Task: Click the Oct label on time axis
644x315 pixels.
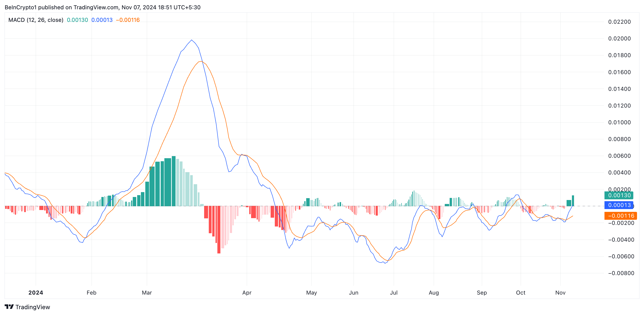Action: click(x=521, y=292)
